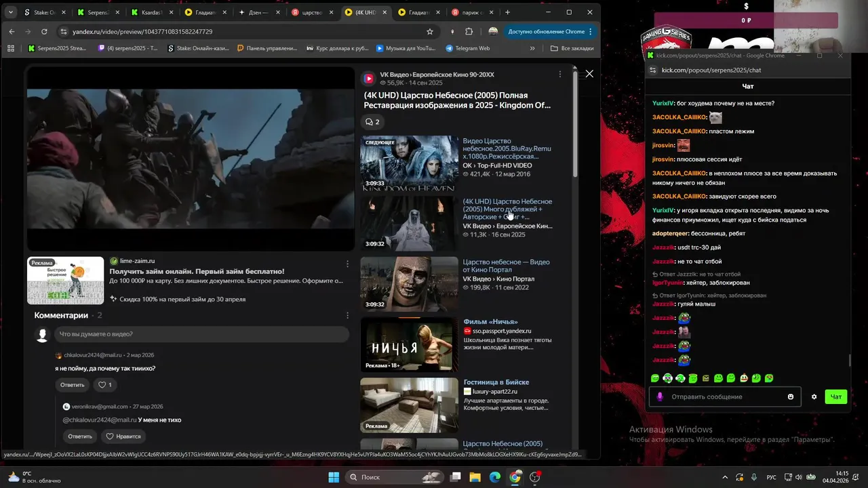Viewport: 868px width, 488px height.
Task: Insert the last green heart-eyes emote
Action: pos(769,378)
